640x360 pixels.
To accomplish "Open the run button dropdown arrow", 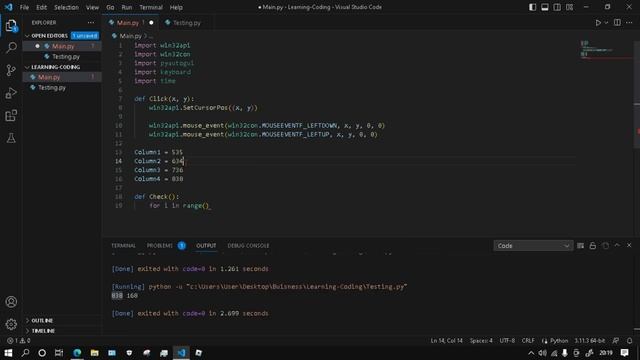I will [x=606, y=23].
